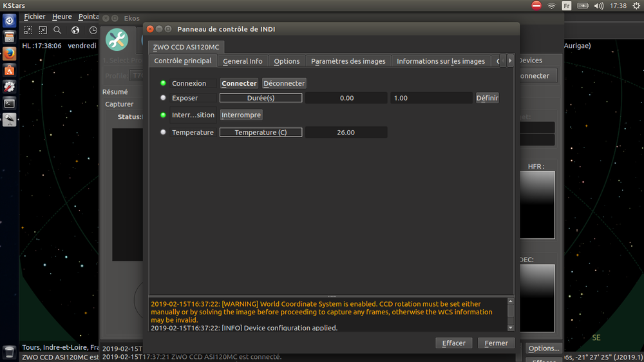
Task: Click the Temperature (C) label box
Action: [261, 132]
